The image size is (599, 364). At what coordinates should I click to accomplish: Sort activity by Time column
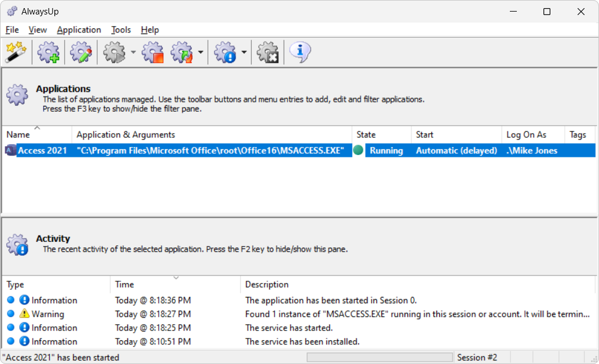[176, 284]
